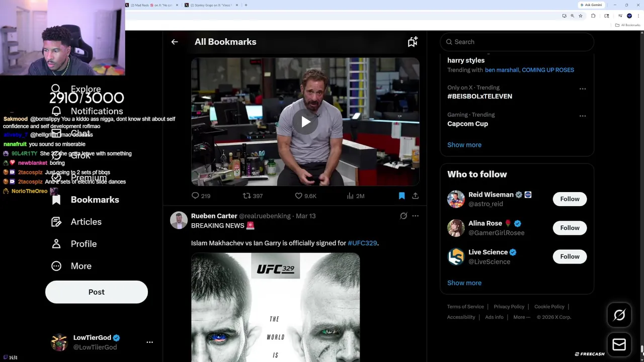Open Profile in the sidebar
644x362 pixels.
[74, 244]
